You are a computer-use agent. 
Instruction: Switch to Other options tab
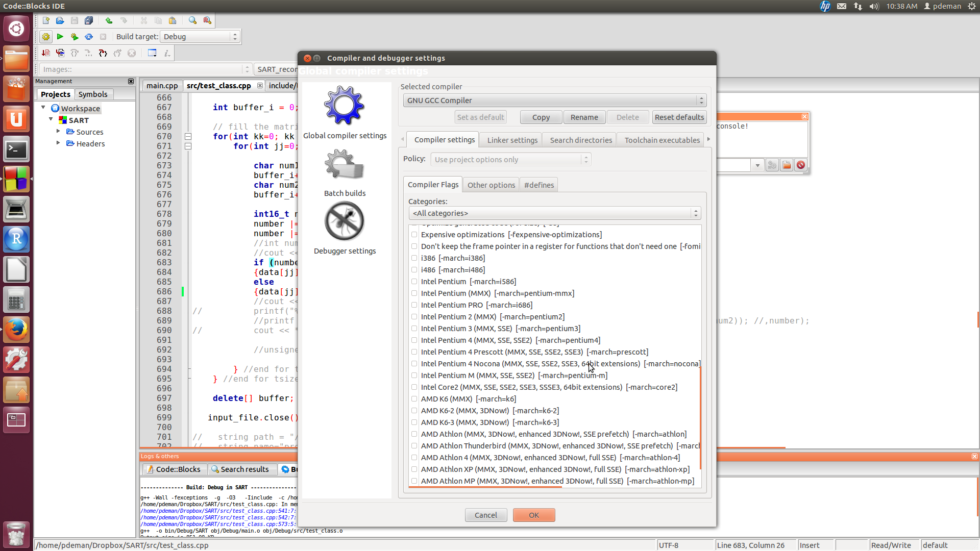pyautogui.click(x=491, y=185)
